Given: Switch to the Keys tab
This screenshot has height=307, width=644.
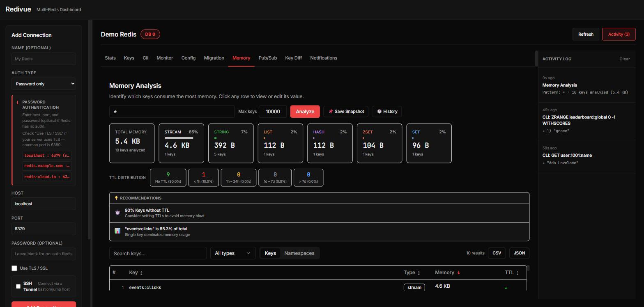Looking at the screenshot, I should click(129, 58).
